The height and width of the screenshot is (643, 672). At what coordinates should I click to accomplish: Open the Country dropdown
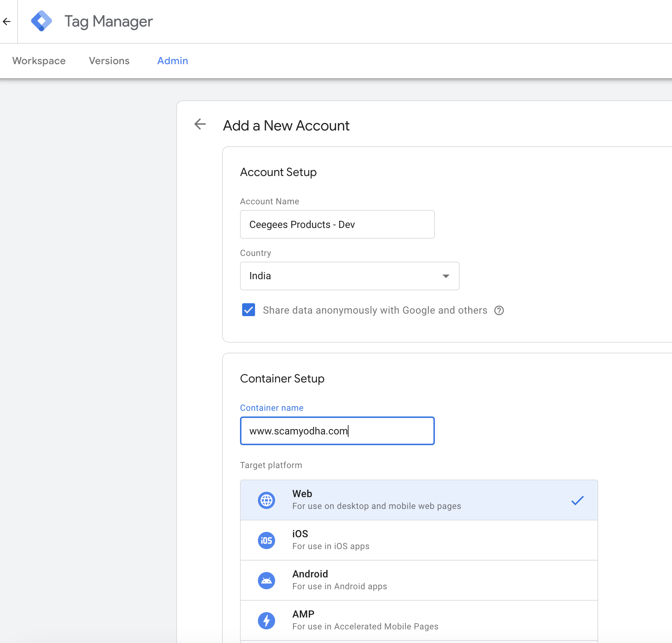446,276
